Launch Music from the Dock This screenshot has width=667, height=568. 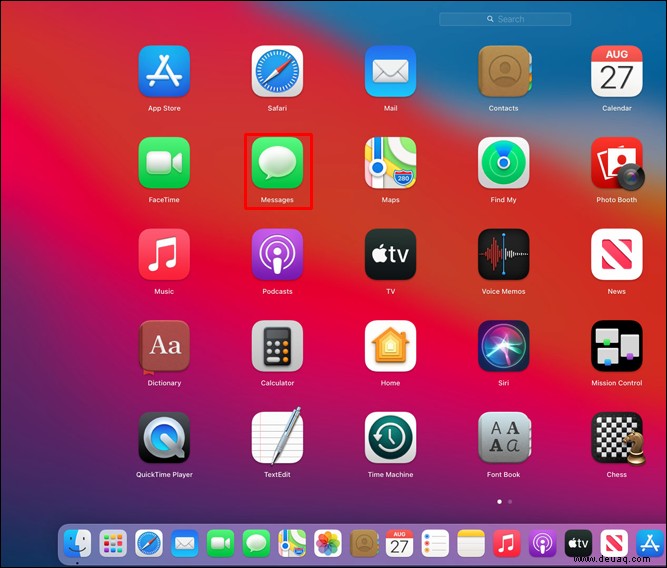tap(507, 543)
